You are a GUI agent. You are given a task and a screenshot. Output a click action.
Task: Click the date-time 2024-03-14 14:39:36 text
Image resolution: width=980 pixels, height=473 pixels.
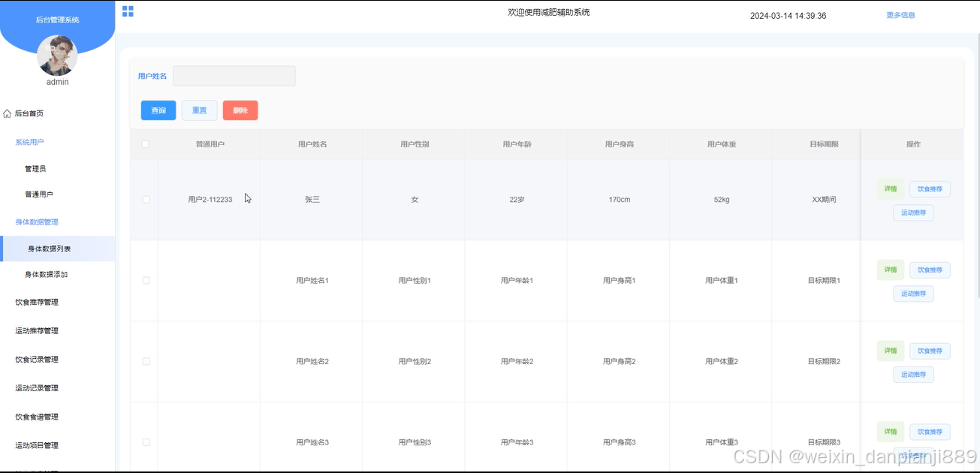click(x=788, y=16)
